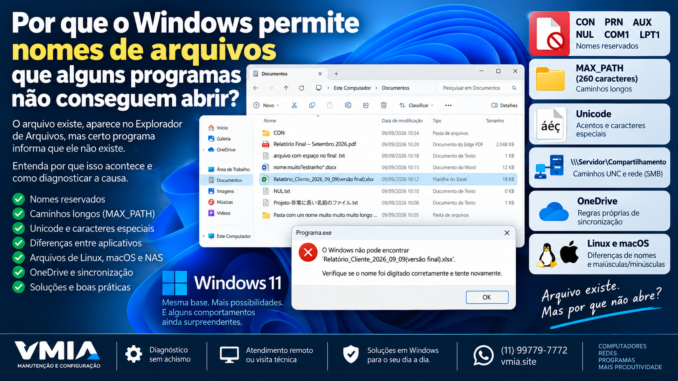Click the vmia.site link in footer
The height and width of the screenshot is (381, 678).
(x=518, y=362)
